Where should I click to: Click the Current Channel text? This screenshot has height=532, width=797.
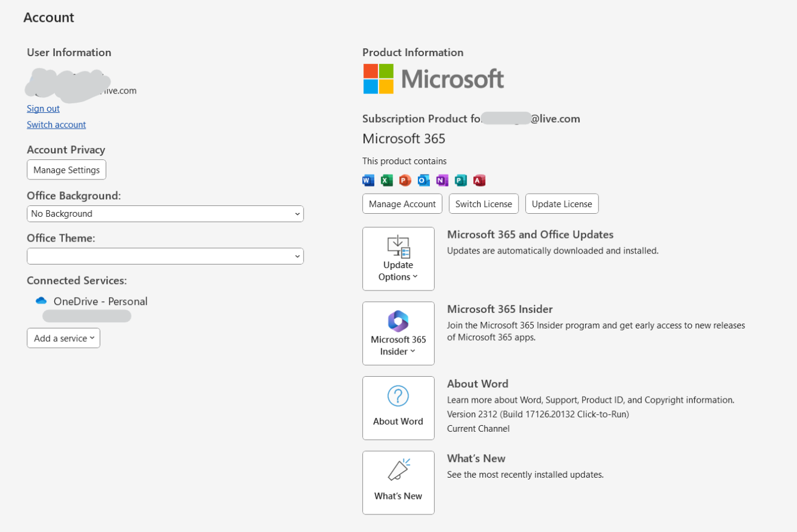click(478, 429)
